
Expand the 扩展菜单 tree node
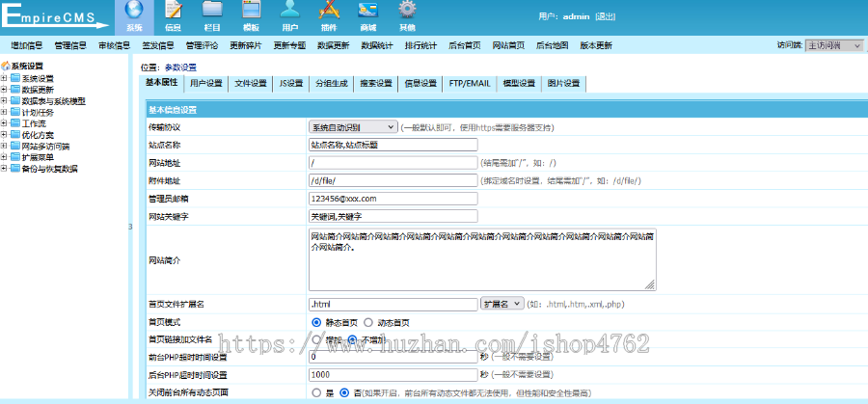[x=4, y=157]
